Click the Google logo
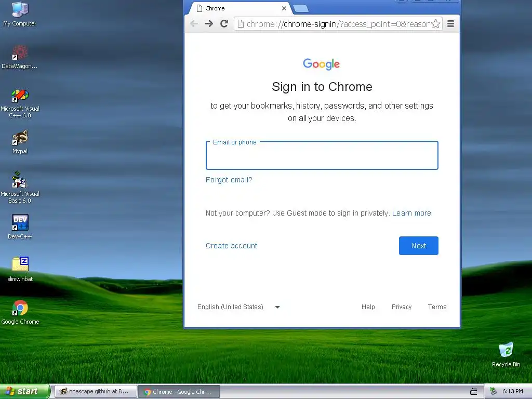532x399 pixels. [321, 64]
